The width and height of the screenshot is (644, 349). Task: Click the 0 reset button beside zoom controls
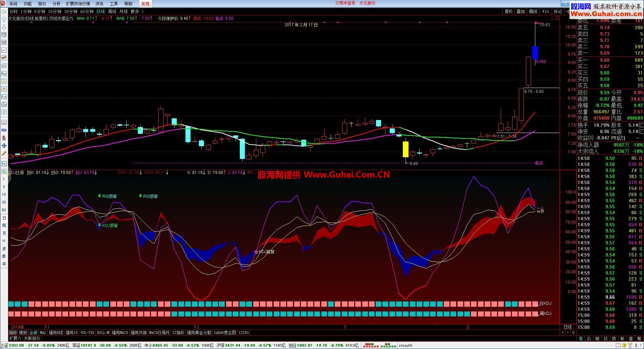pos(573,333)
